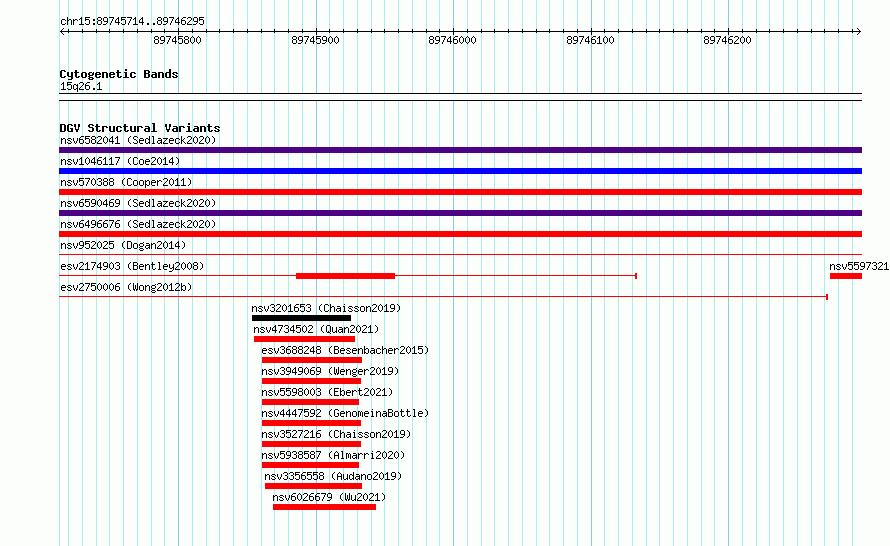This screenshot has width=890, height=546.
Task: Open the nsv6590469 (Sedlazeck2020) label
Action: 138,203
